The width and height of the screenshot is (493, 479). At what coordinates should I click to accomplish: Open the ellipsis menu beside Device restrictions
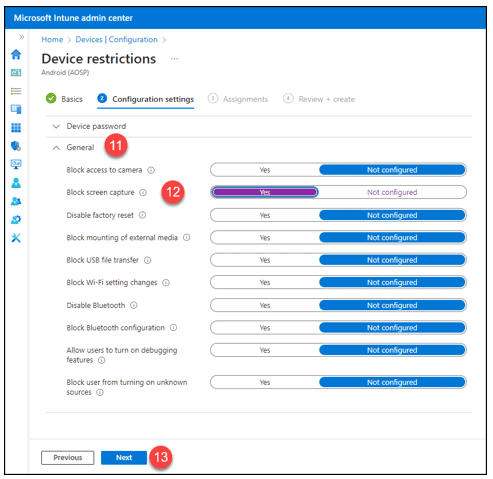(174, 59)
